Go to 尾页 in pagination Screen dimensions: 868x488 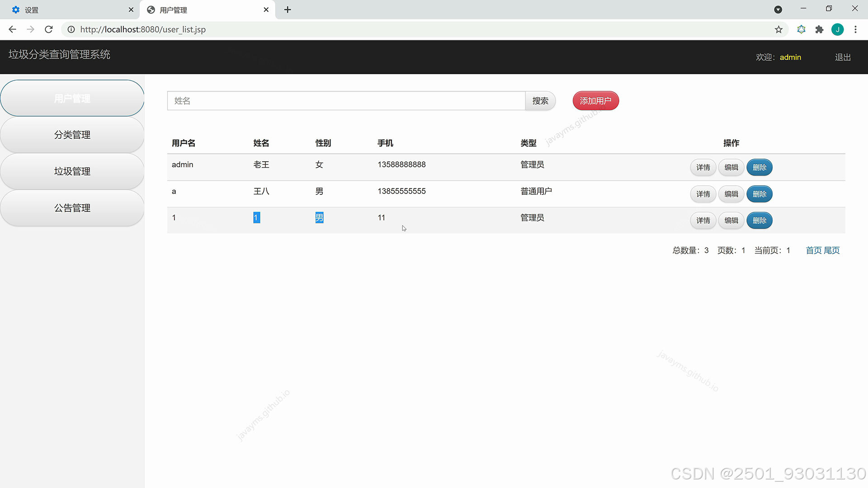(832, 250)
